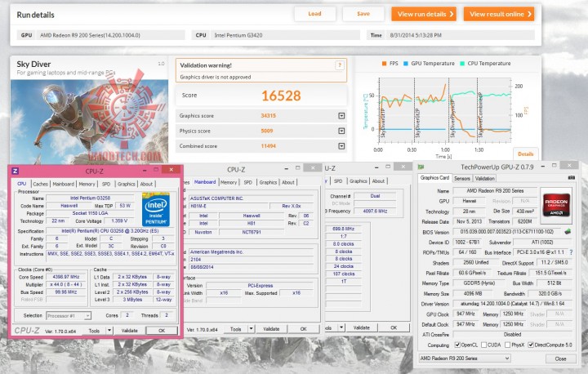Screen dimensions: 588x374
Task: Click Tools button in pink CPU-Z window
Action: coord(94,331)
